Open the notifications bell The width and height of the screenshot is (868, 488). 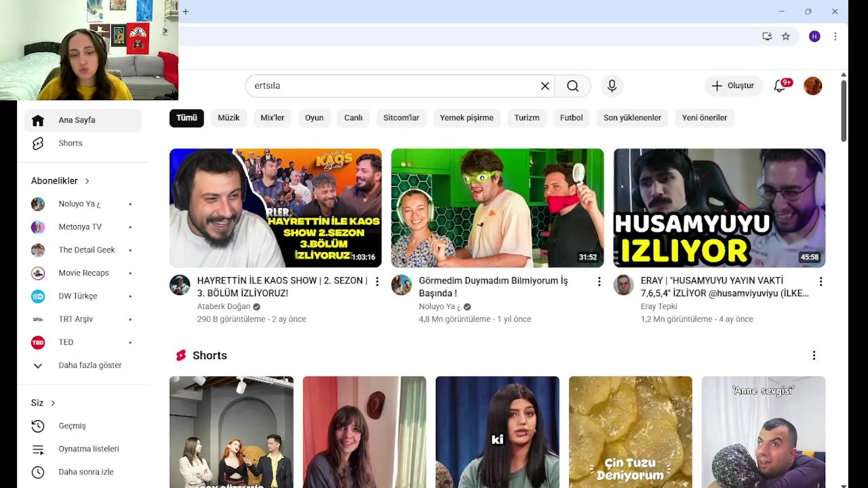[x=780, y=85]
